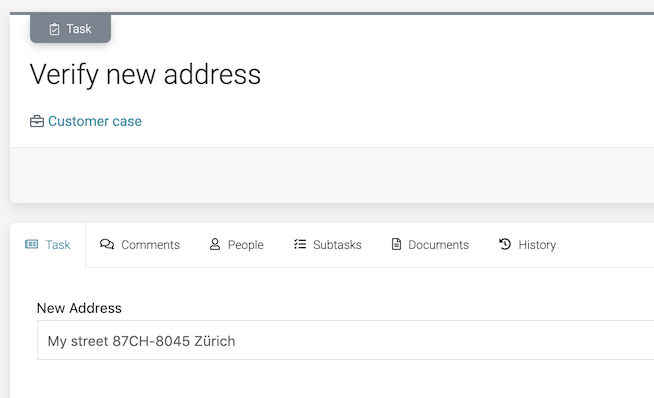Screen dimensions: 654x398
Task: Open the History tab
Action: coord(527,245)
